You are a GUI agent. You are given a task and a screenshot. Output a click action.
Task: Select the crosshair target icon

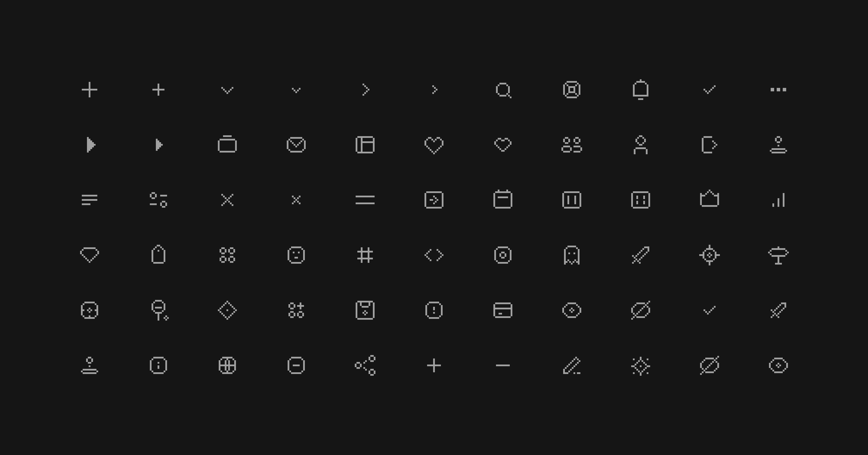point(710,255)
